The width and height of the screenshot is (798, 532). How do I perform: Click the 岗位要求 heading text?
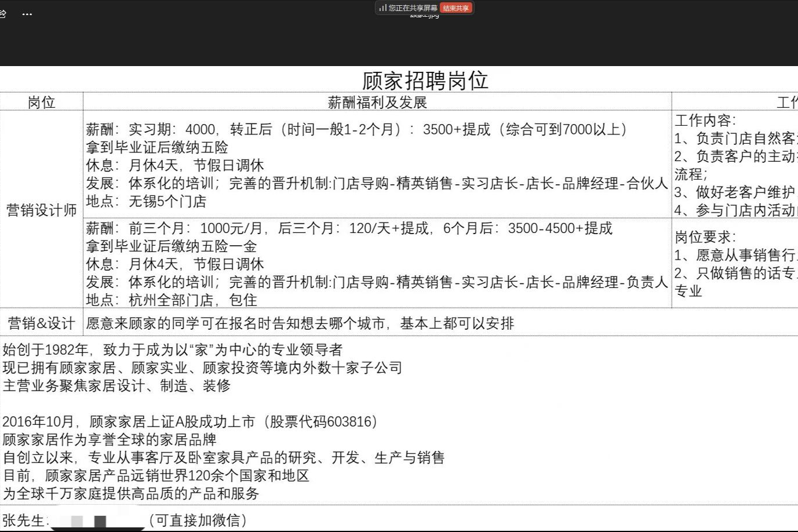point(705,237)
